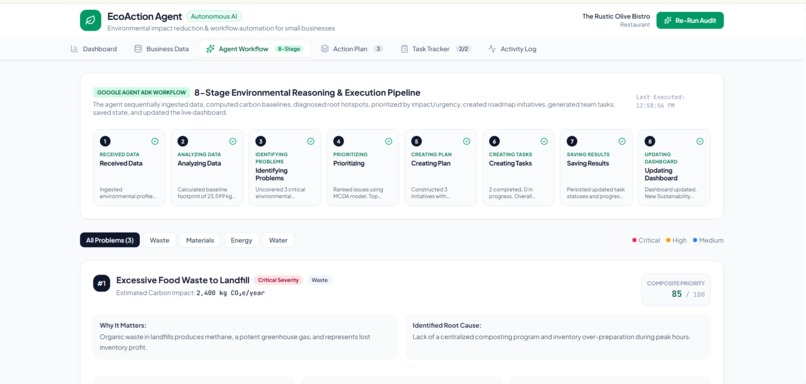The height and width of the screenshot is (384, 806).
Task: Click the stage 8 number circle
Action: click(650, 141)
